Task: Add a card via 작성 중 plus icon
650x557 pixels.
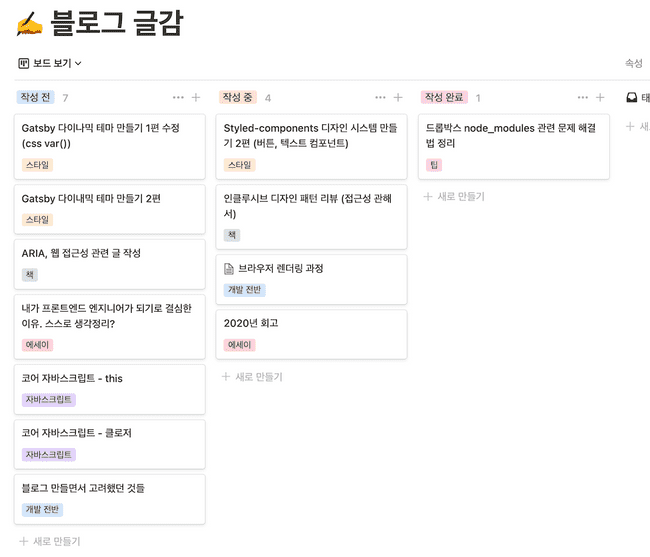Action: coord(398,97)
